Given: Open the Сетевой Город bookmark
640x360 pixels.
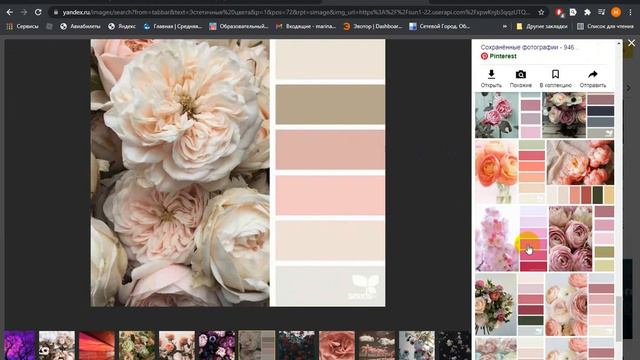Looking at the screenshot, I should pyautogui.click(x=440, y=26).
